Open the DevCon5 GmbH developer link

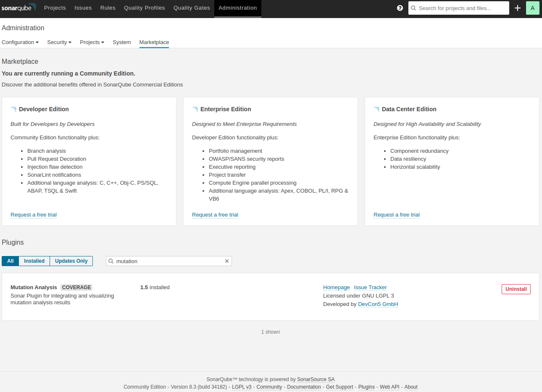[x=378, y=304]
